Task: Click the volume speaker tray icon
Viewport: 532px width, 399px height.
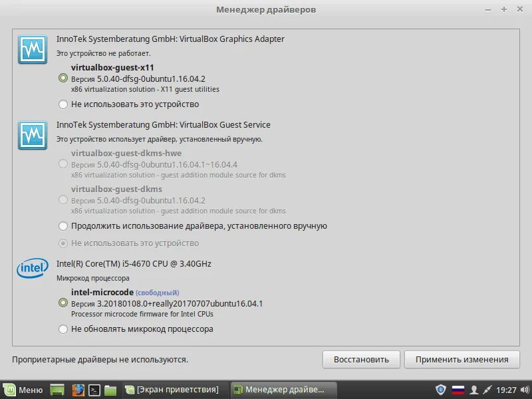Action: click(x=525, y=390)
